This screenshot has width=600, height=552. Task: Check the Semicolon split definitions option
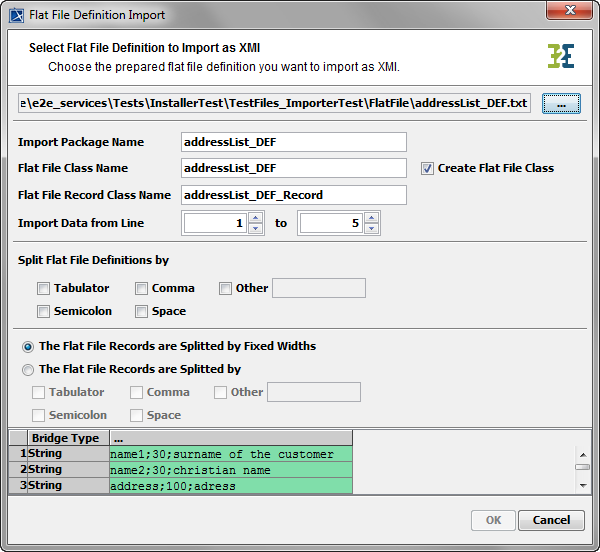tap(43, 311)
